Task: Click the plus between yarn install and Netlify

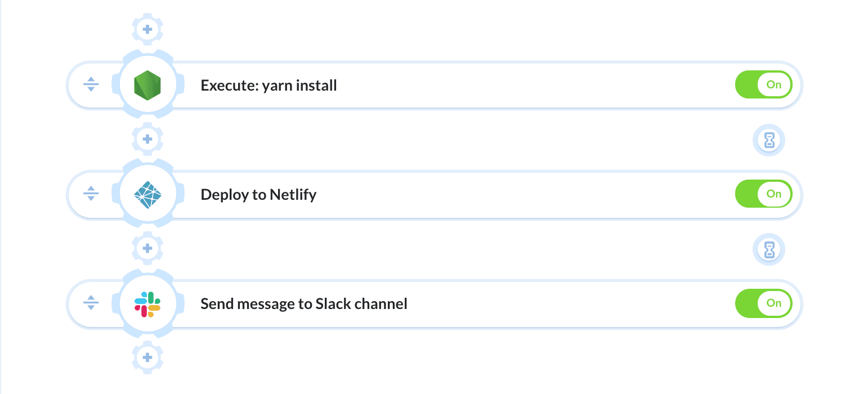Action: tap(147, 138)
